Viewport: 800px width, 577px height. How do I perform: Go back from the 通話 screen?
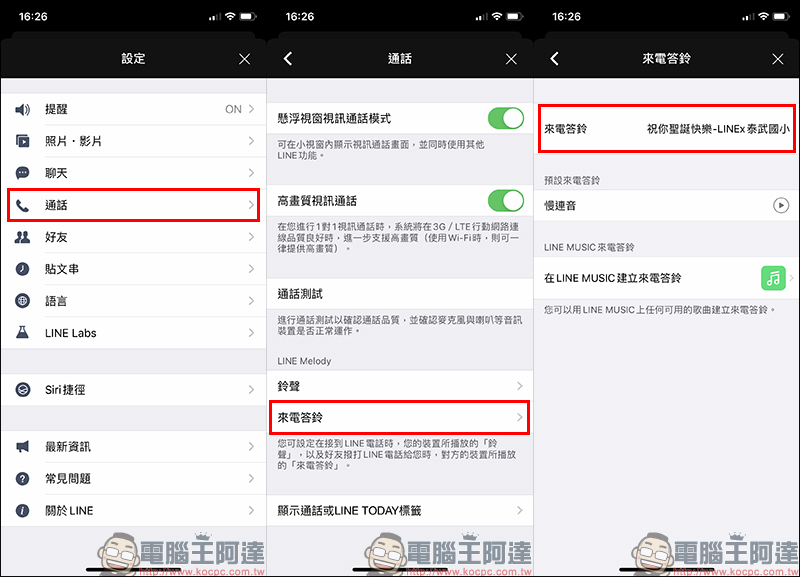(x=288, y=59)
